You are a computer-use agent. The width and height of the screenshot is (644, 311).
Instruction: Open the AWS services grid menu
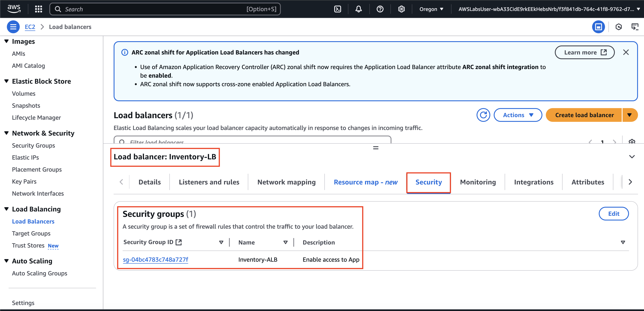[39, 9]
